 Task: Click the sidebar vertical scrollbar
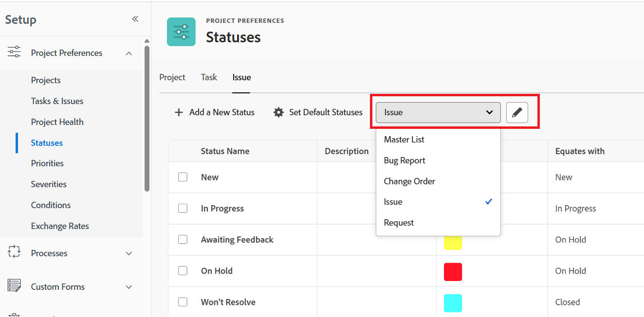coord(147,117)
